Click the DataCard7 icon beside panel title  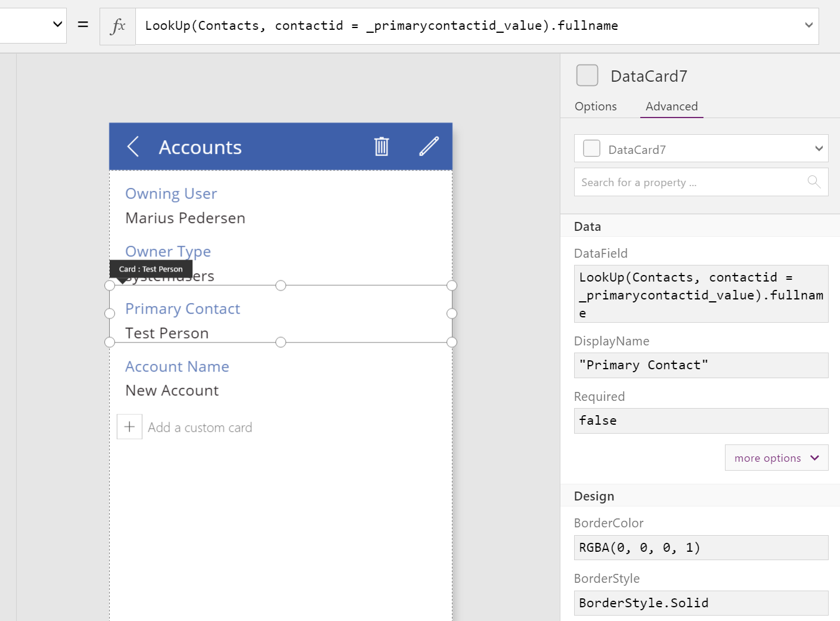coord(587,76)
